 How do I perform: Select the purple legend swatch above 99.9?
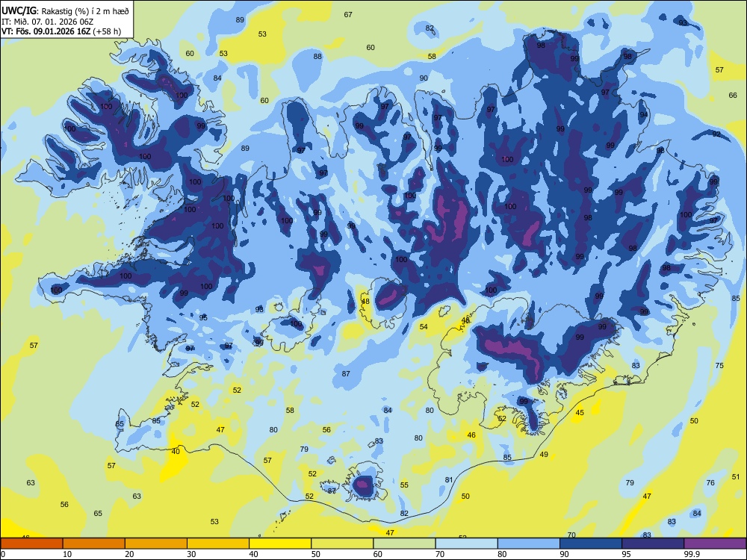tap(715, 544)
